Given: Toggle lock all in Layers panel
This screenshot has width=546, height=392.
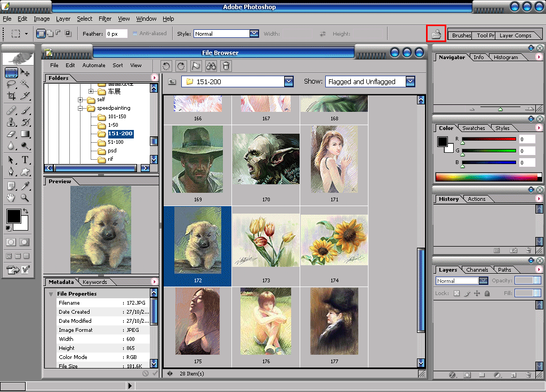Looking at the screenshot, I should (487, 293).
